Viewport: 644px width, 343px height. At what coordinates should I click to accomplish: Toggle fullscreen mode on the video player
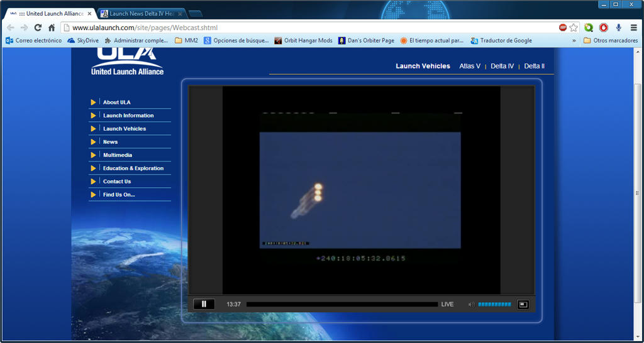[523, 305]
